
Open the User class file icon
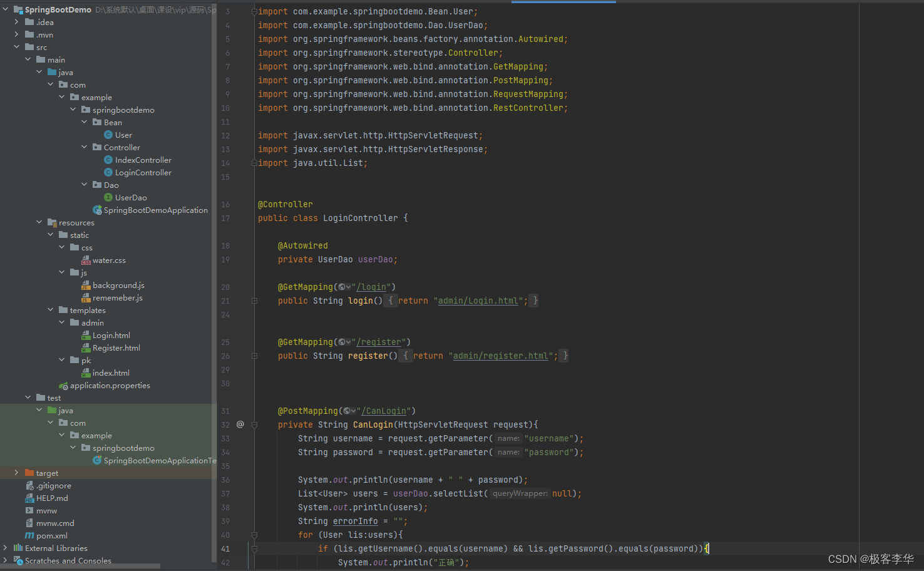point(108,135)
